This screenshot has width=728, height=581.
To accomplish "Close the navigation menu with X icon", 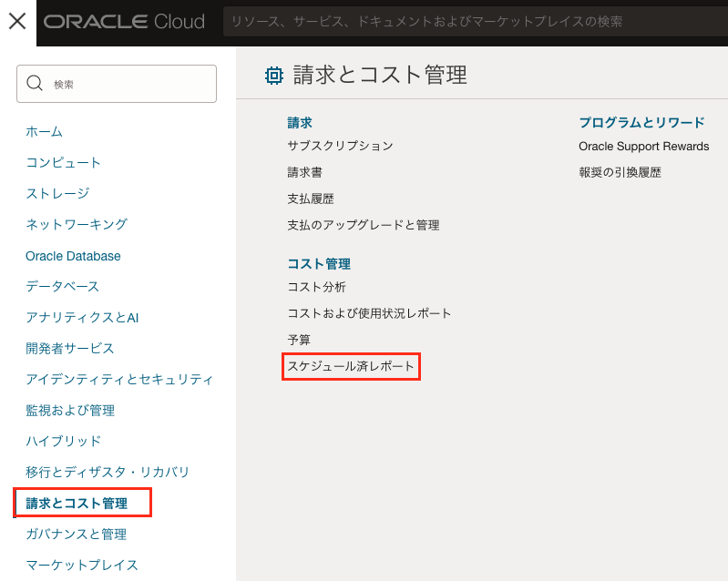I will click(x=17, y=22).
